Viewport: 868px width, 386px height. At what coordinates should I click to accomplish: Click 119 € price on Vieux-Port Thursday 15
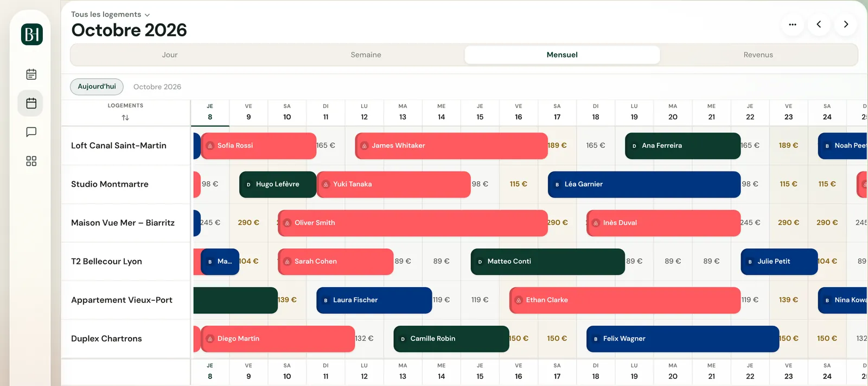point(480,300)
